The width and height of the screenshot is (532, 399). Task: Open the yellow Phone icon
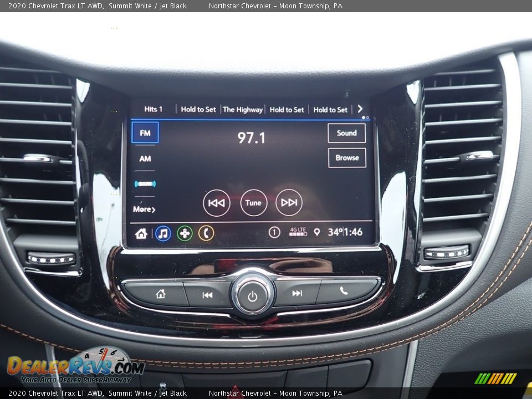(206, 233)
